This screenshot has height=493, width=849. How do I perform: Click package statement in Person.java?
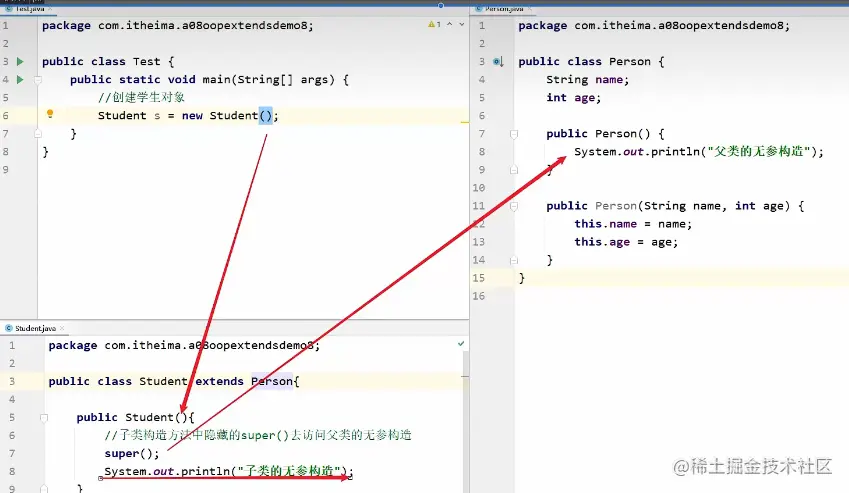[x=654, y=25]
